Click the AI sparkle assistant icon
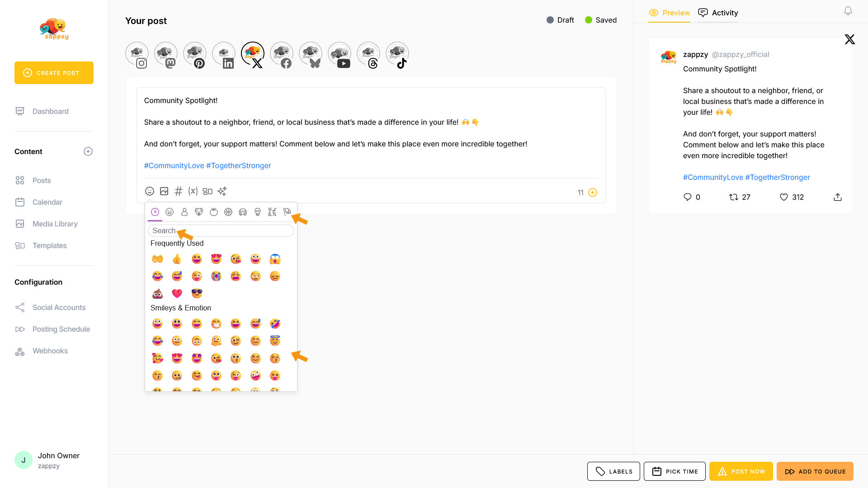Viewport: 868px width, 488px height. (222, 191)
